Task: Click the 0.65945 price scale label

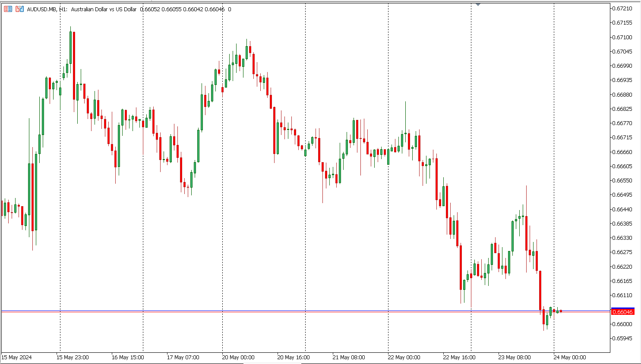Action: point(622,339)
